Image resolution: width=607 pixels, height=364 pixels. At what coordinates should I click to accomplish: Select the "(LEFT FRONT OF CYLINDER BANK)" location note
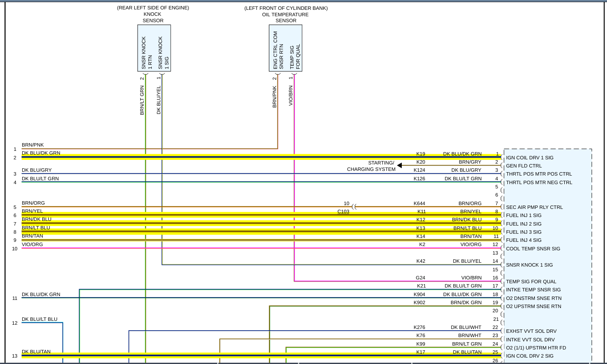pyautogui.click(x=286, y=8)
